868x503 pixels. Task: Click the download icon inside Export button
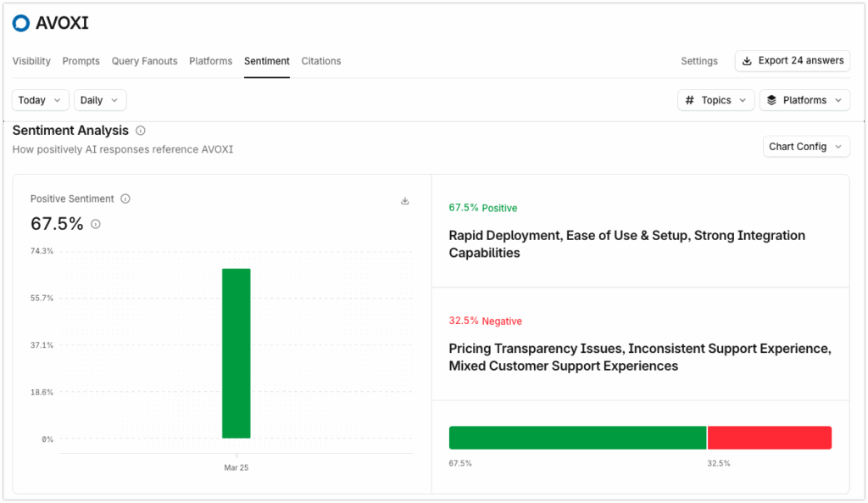click(x=747, y=60)
